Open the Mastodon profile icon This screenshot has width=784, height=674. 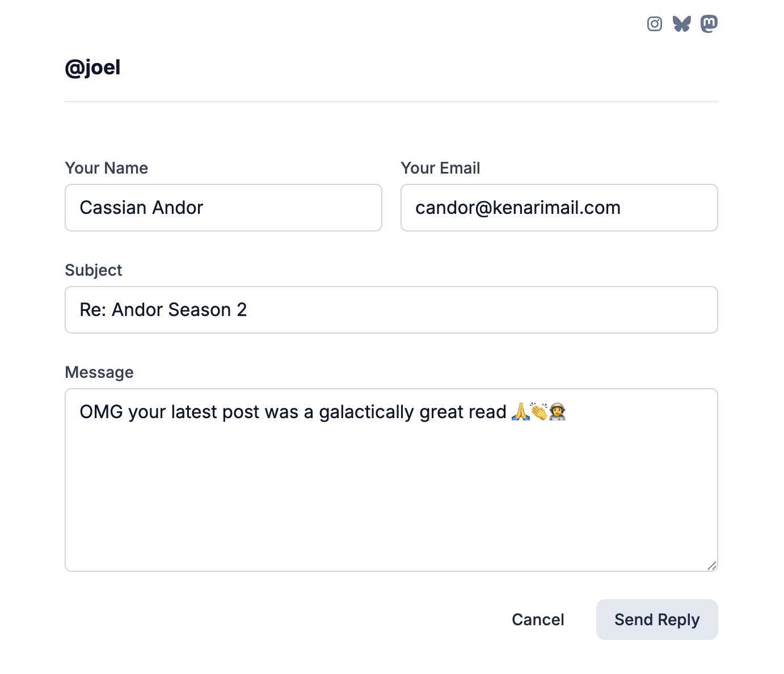[x=709, y=24]
